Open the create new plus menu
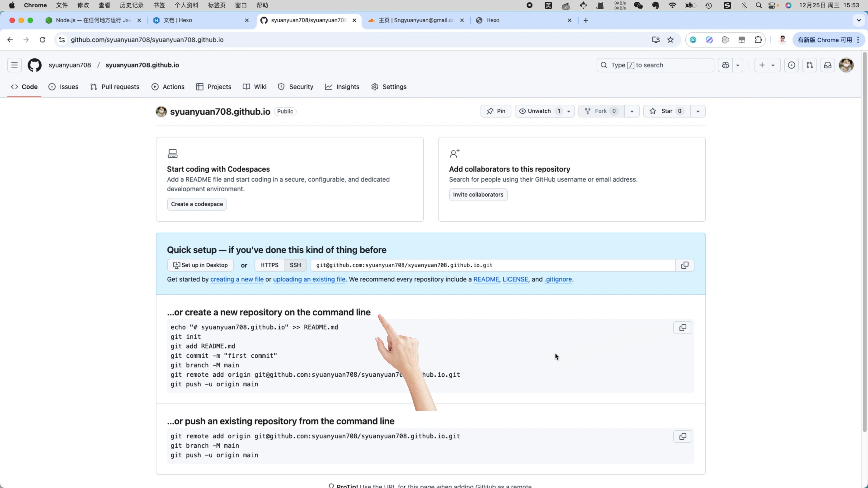 coord(767,65)
